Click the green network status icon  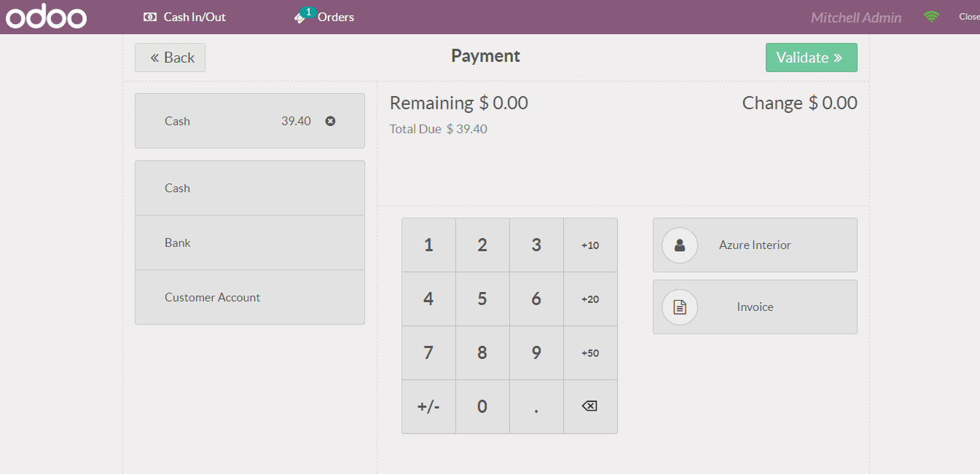pos(930,15)
